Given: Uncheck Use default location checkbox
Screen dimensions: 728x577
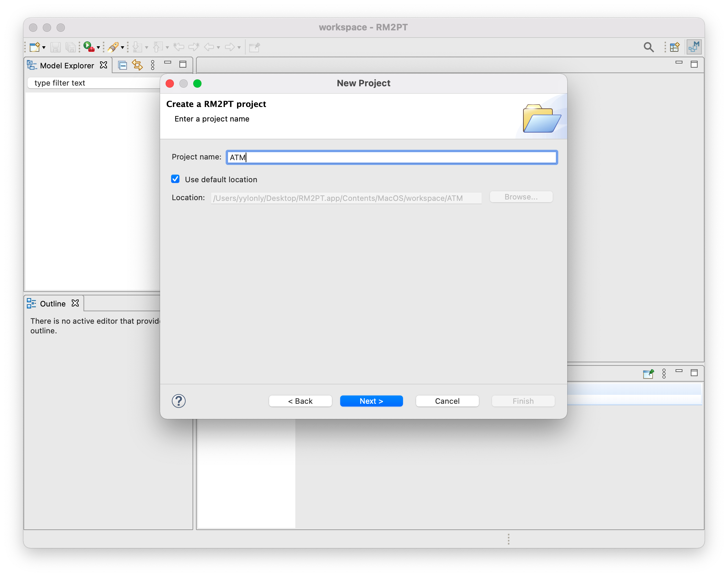Looking at the screenshot, I should [x=175, y=179].
